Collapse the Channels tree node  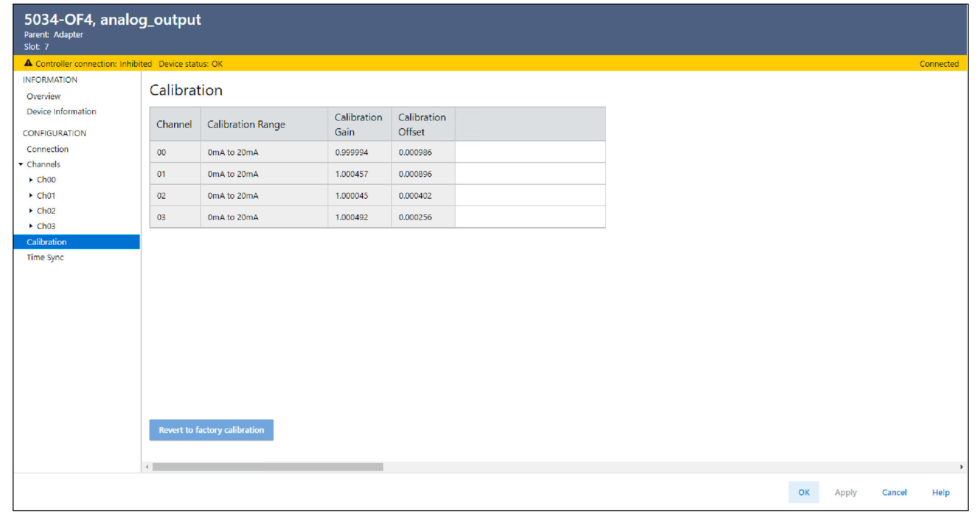pos(21,164)
